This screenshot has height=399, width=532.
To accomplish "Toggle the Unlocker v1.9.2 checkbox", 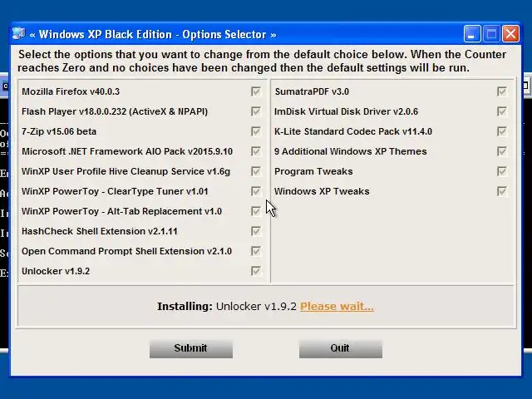I will pyautogui.click(x=256, y=271).
